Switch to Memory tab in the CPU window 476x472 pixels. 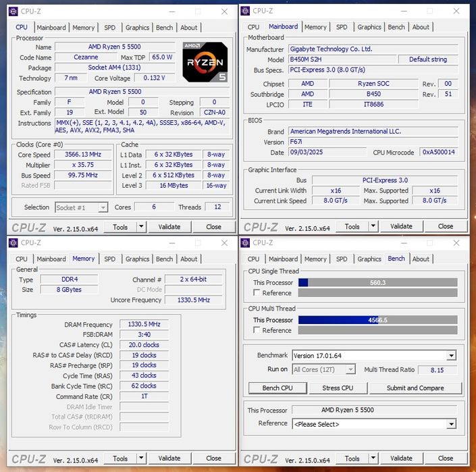pyautogui.click(x=84, y=28)
